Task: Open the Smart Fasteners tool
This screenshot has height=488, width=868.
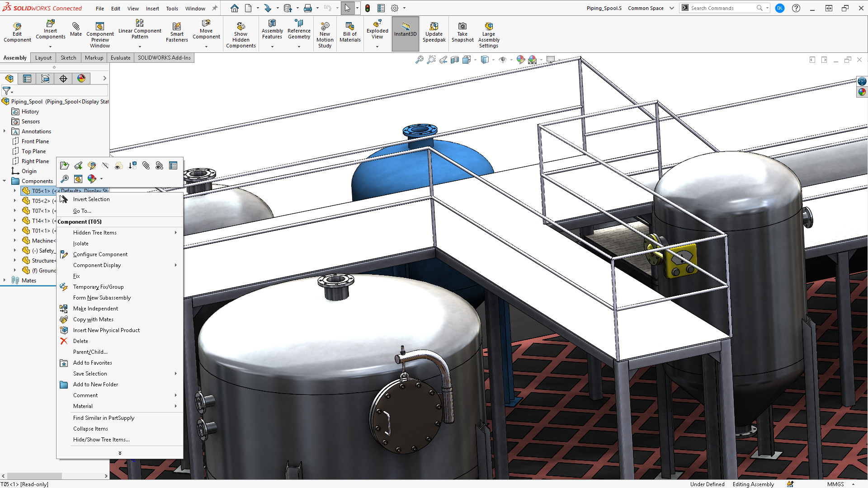Action: pyautogui.click(x=177, y=30)
